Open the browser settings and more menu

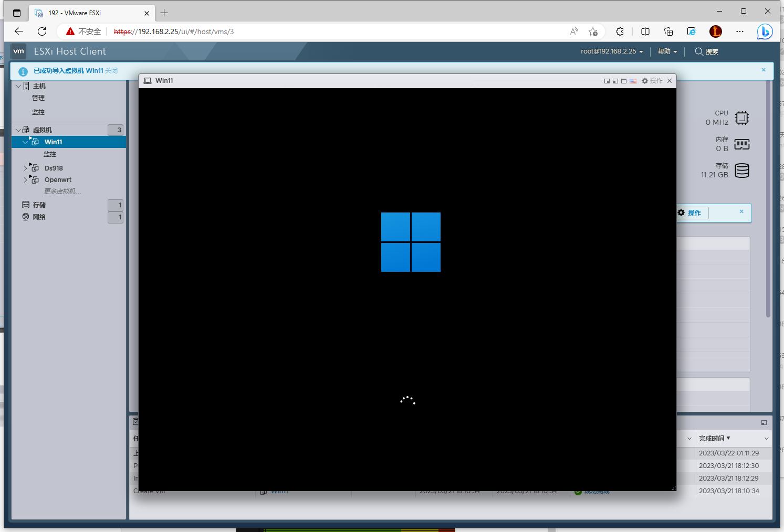click(x=740, y=31)
